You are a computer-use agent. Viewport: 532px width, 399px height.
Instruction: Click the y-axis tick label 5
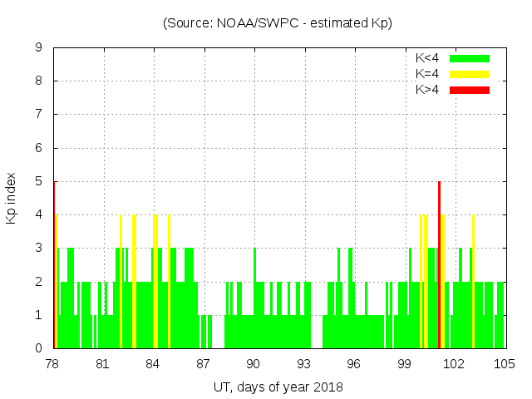(39, 181)
